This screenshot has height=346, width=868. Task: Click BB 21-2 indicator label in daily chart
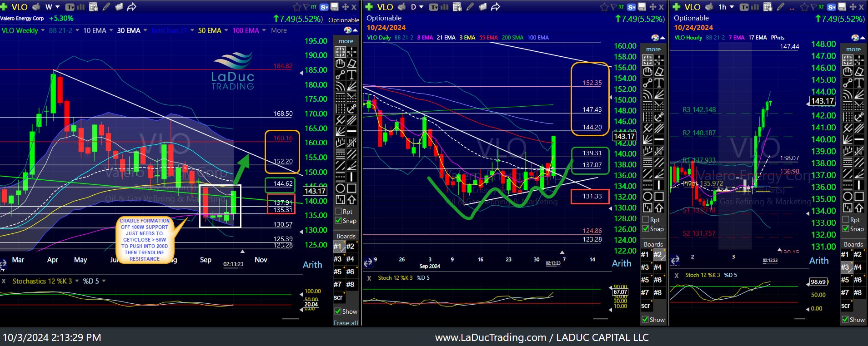coord(404,38)
